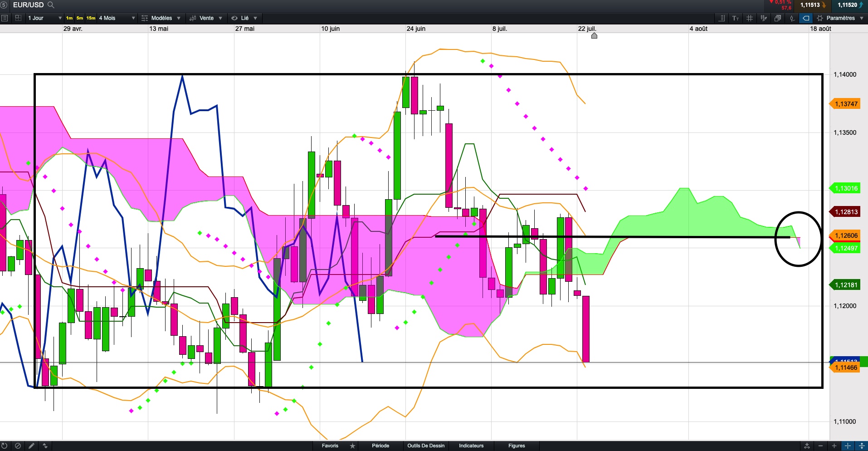The width and height of the screenshot is (868, 451).
Task: Click the EUR/USD search magnifier icon
Action: [x=51, y=5]
